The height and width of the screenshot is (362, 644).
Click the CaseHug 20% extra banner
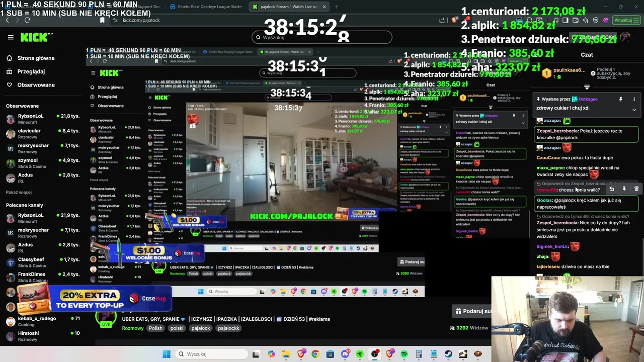(95, 299)
